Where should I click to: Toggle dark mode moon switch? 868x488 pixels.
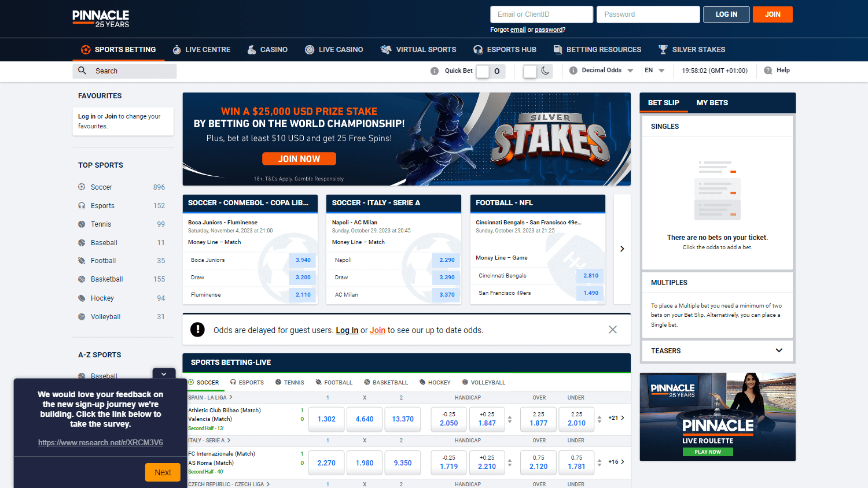pyautogui.click(x=538, y=71)
